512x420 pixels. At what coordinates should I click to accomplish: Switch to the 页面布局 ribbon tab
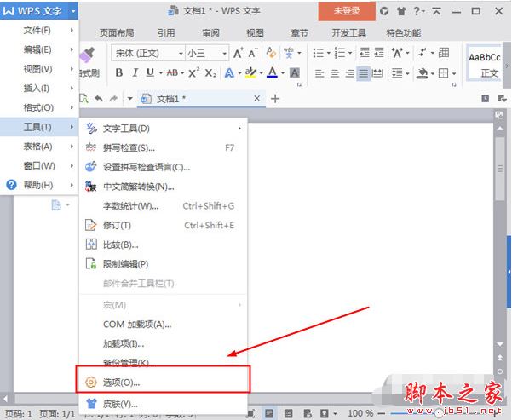pyautogui.click(x=117, y=33)
